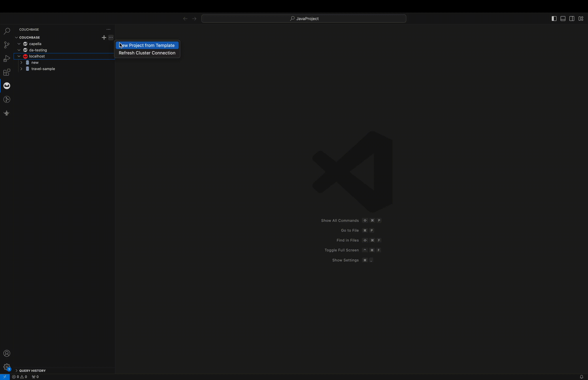Click the Toggle Full Screen hint

341,250
